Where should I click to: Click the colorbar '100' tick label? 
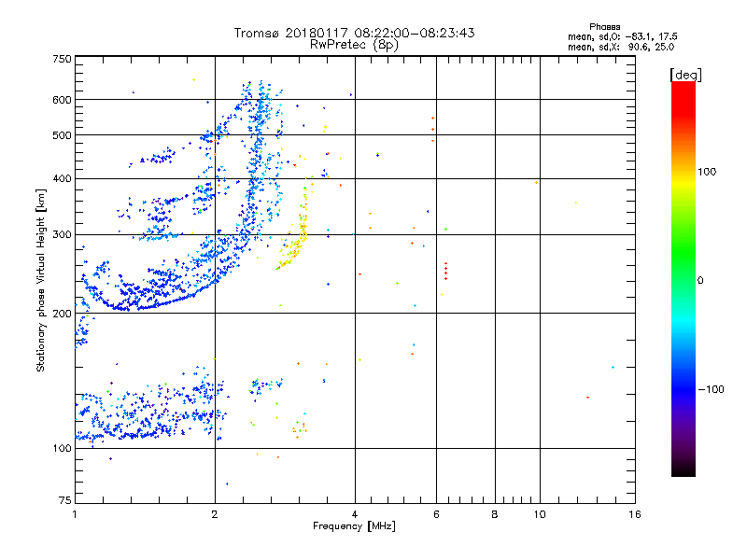pyautogui.click(x=707, y=172)
